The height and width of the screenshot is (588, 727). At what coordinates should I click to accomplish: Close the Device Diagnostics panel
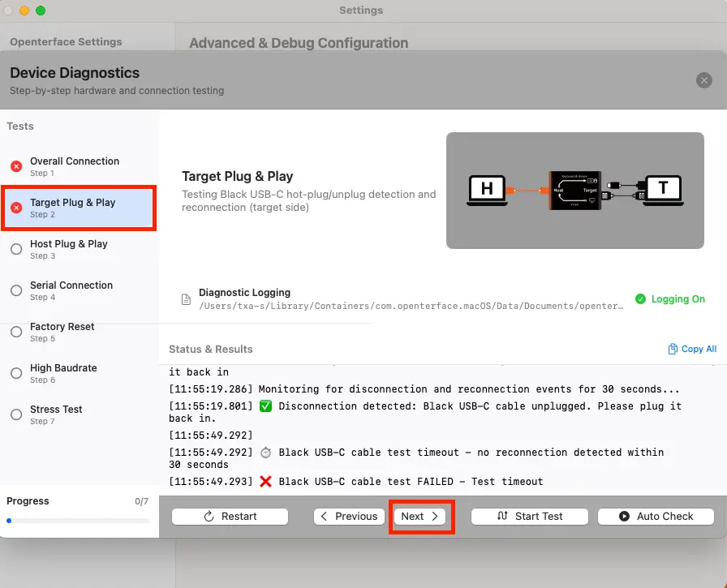[703, 80]
